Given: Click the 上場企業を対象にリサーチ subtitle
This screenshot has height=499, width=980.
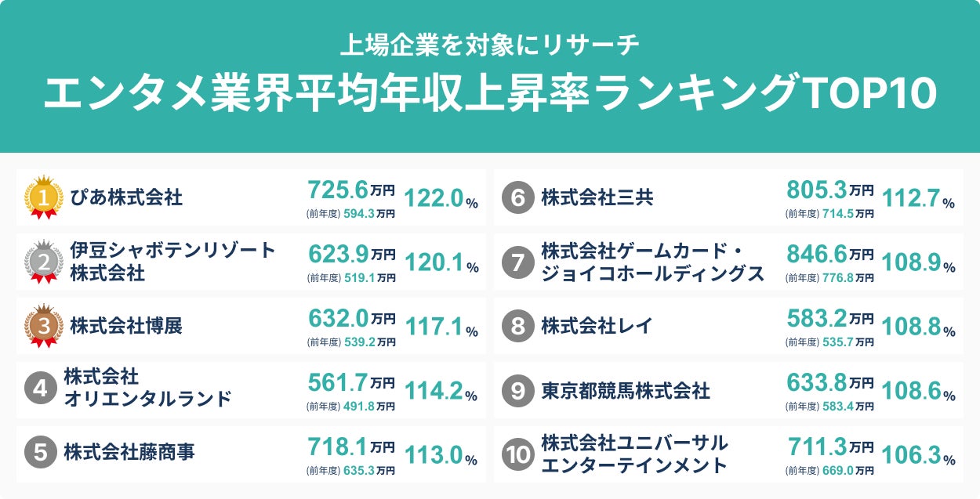Looking at the screenshot, I should point(490,44).
